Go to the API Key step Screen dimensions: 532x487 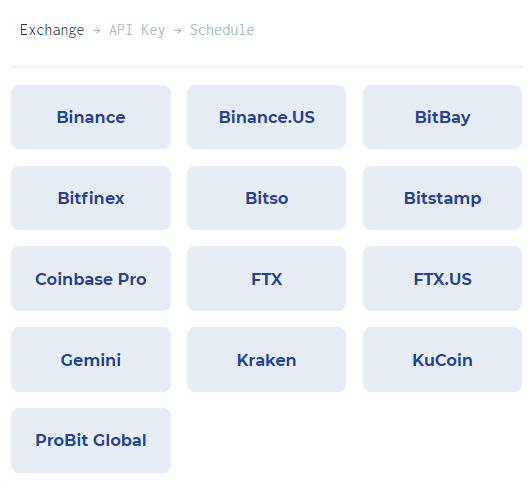(x=137, y=30)
